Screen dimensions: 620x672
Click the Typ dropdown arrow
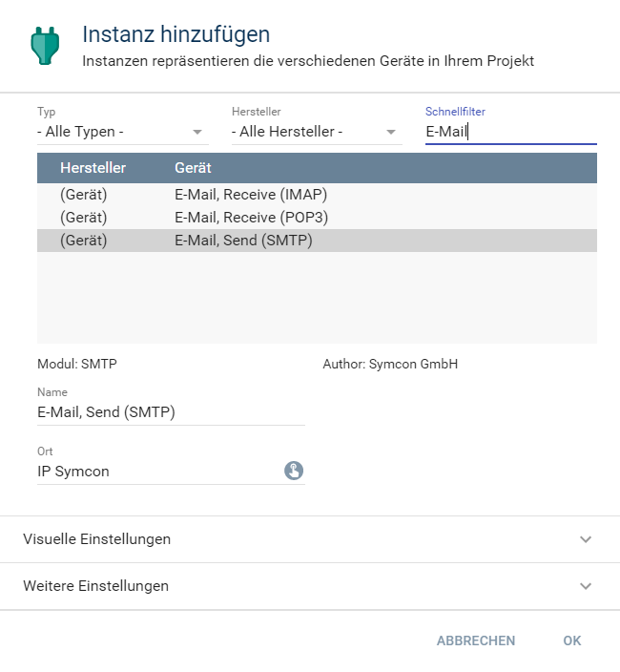[197, 133]
